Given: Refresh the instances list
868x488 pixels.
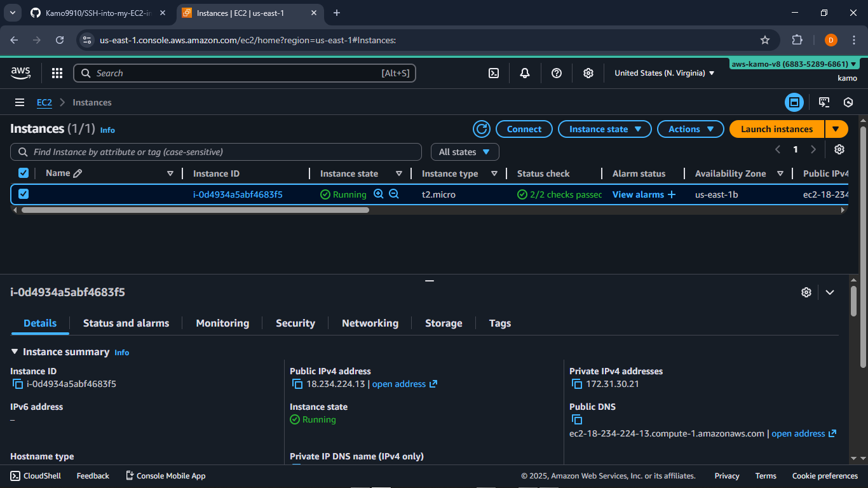Looking at the screenshot, I should point(481,129).
